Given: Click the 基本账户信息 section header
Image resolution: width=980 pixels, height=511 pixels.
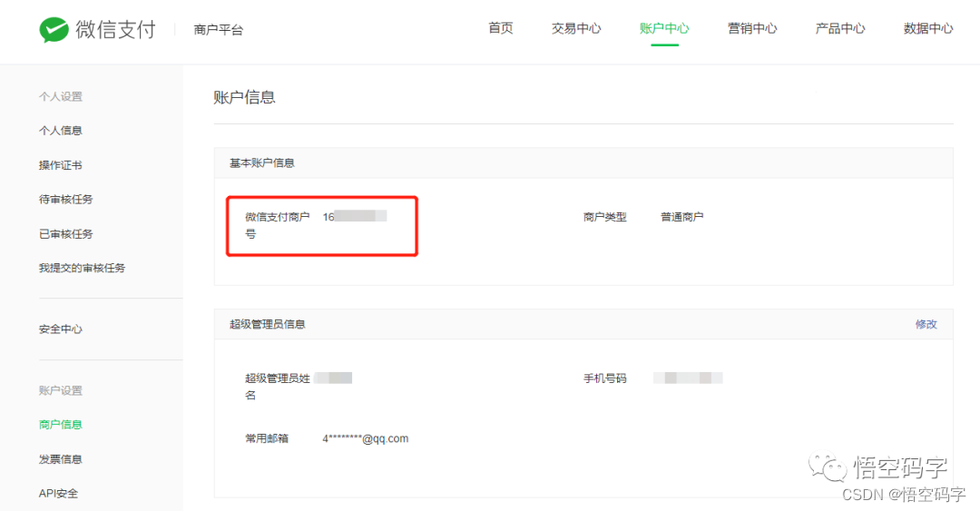Looking at the screenshot, I should 262,163.
